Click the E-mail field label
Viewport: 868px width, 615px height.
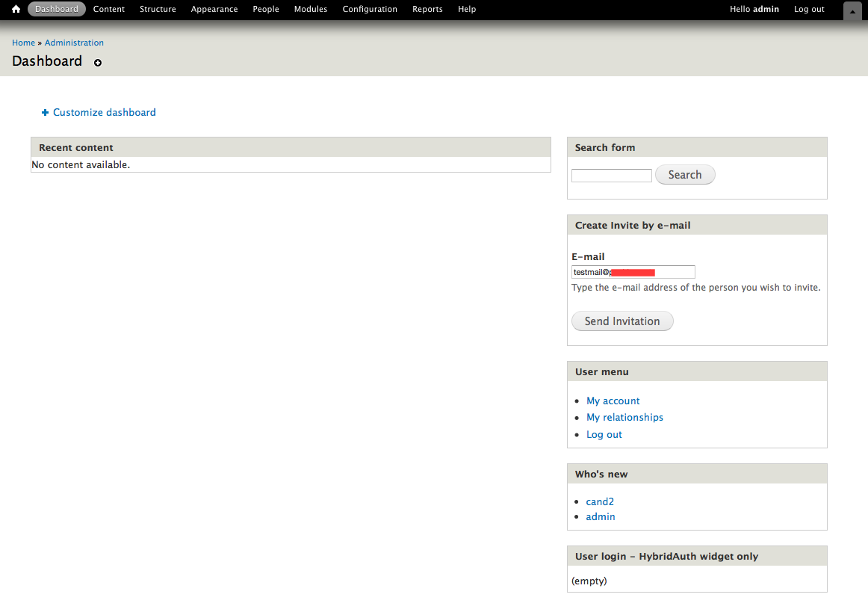pos(588,256)
